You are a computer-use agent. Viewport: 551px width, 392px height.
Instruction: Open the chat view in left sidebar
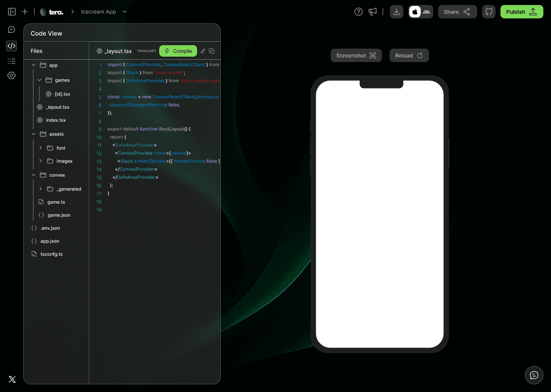pyautogui.click(x=11, y=29)
